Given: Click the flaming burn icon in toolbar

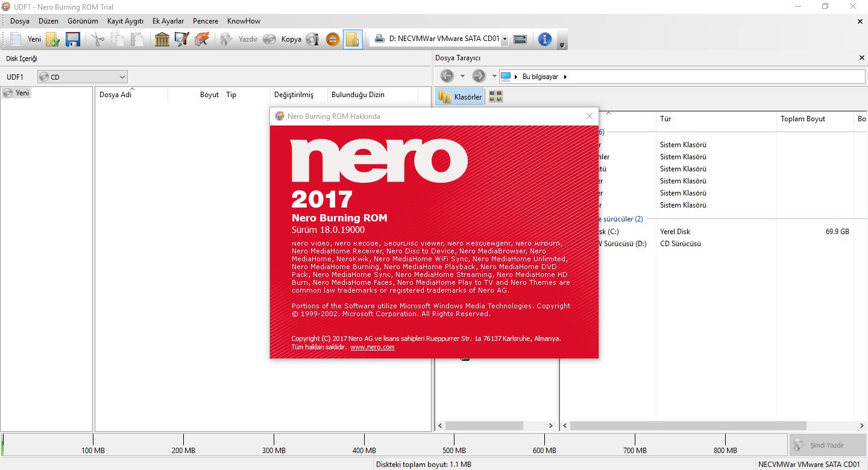Looking at the screenshot, I should (x=202, y=39).
